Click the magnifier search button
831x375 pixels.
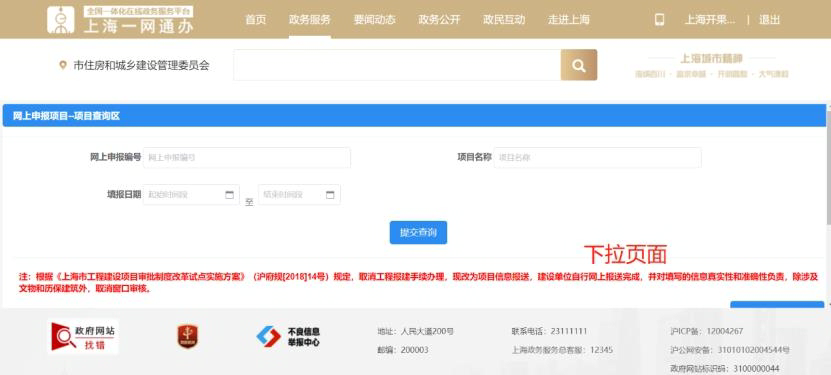[579, 65]
